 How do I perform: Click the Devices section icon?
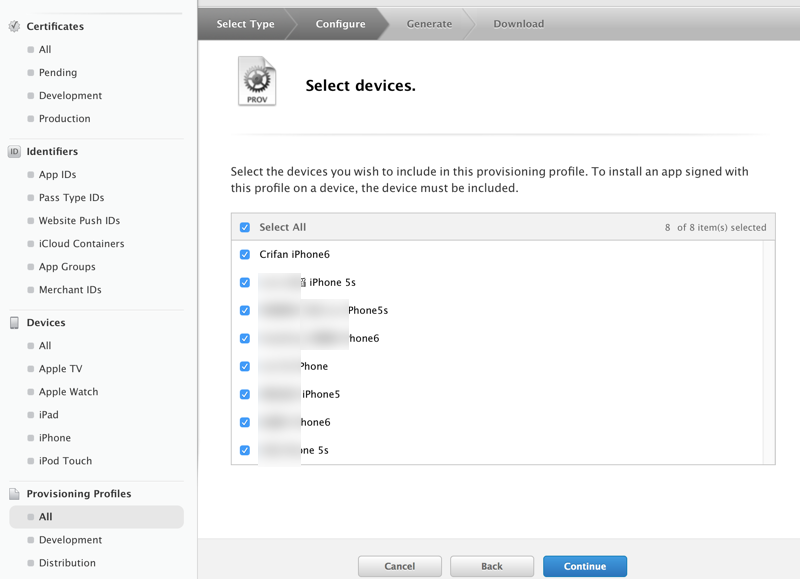pyautogui.click(x=14, y=323)
